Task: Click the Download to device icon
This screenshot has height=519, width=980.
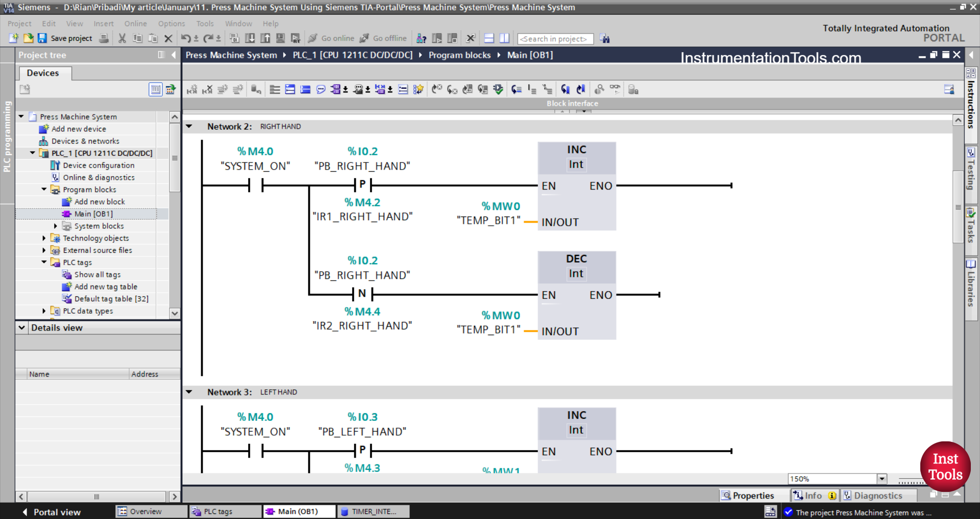Action: pyautogui.click(x=250, y=38)
